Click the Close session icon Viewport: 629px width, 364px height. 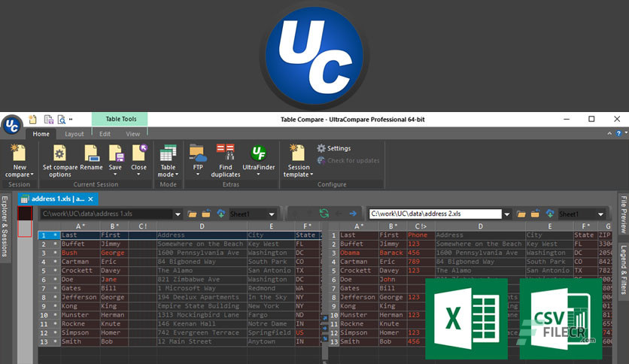138,153
